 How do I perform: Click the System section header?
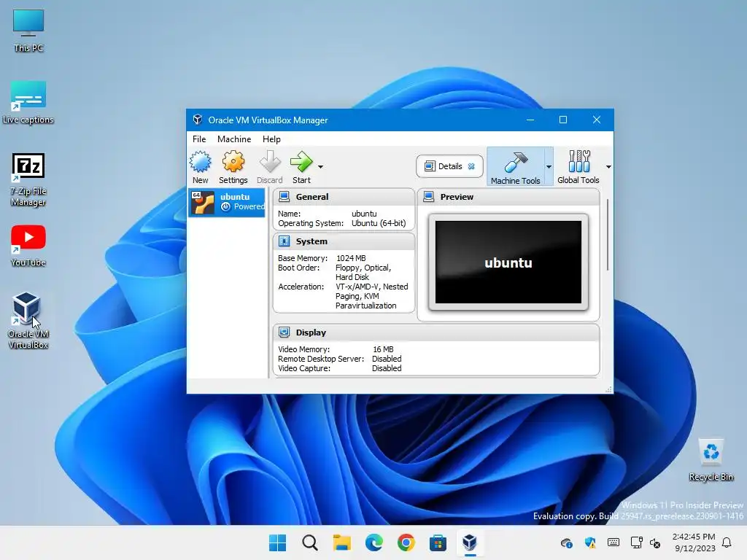(344, 241)
